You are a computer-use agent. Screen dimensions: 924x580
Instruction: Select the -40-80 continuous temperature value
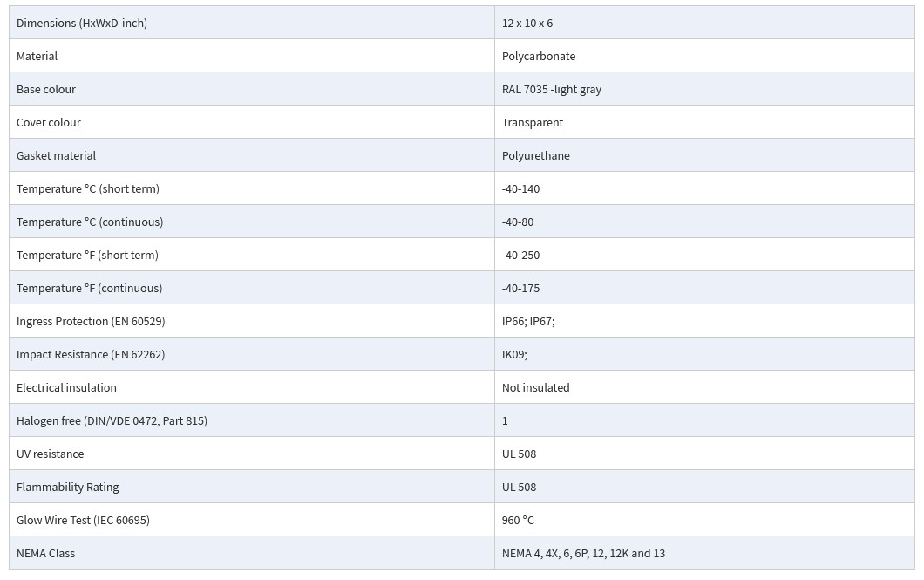coord(518,222)
